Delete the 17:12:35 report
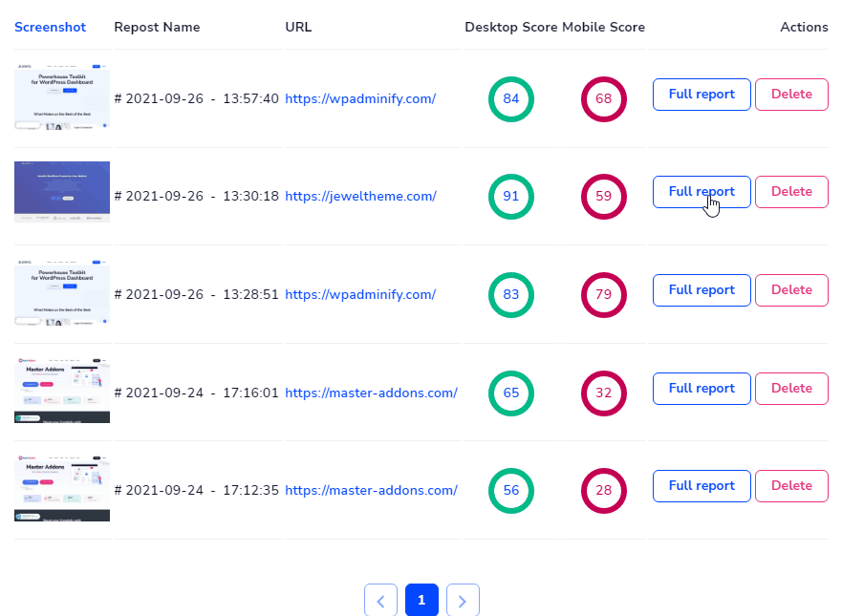Viewport: 842px width, 616px height. pos(791,486)
